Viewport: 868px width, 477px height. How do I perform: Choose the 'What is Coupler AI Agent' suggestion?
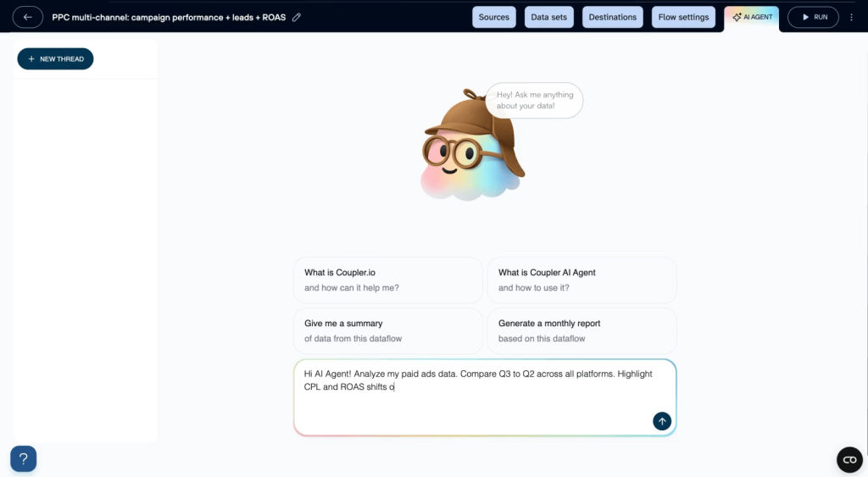581,280
